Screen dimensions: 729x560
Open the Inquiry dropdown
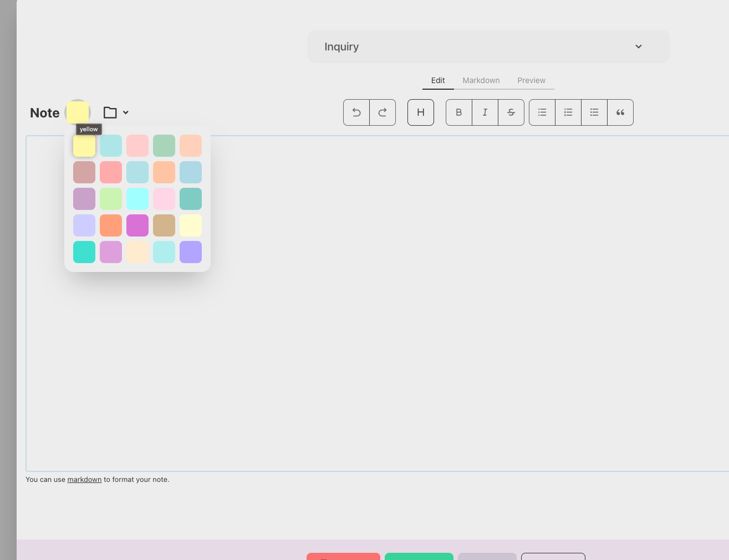[488, 47]
